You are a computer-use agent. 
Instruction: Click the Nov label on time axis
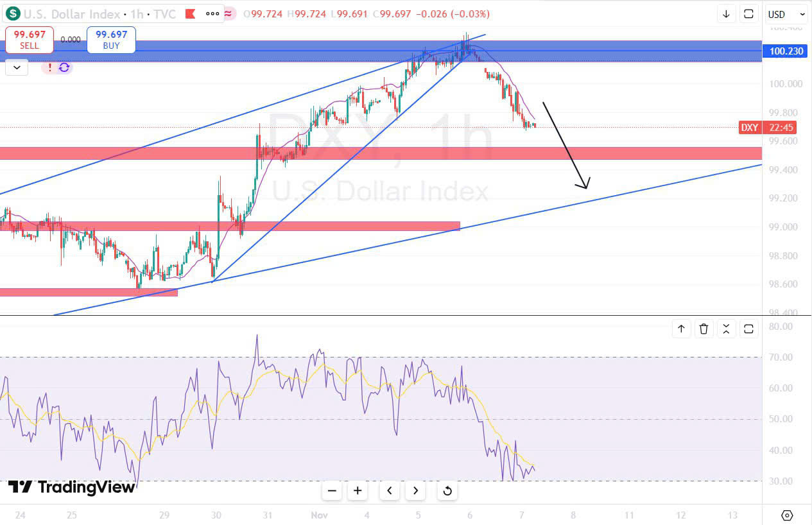point(318,515)
